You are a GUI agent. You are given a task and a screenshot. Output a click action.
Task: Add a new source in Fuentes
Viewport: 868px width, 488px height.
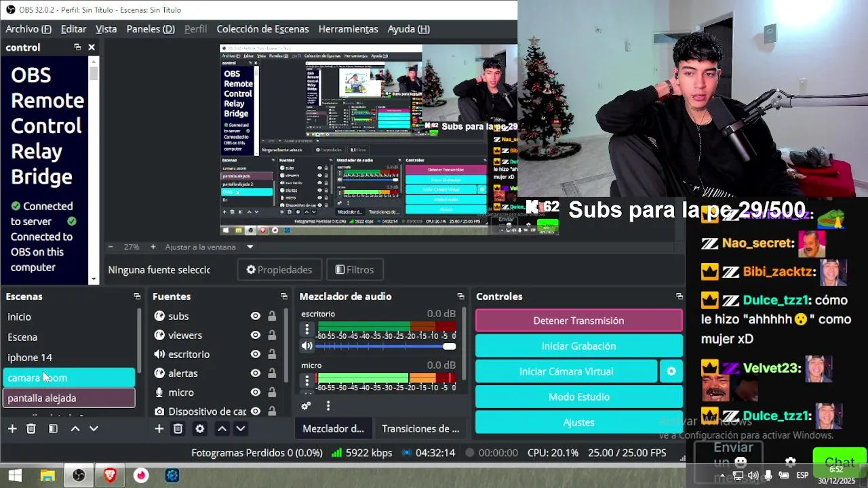coord(159,428)
